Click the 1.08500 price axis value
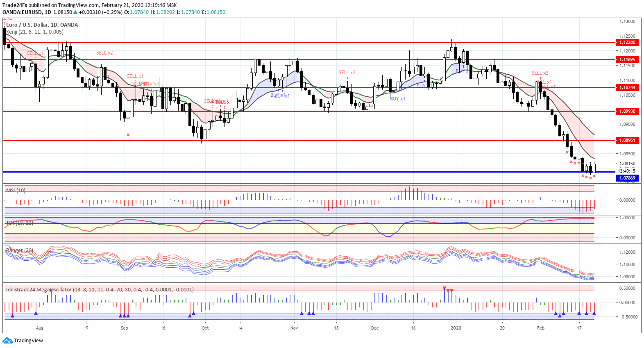The image size is (644, 348). point(627,154)
